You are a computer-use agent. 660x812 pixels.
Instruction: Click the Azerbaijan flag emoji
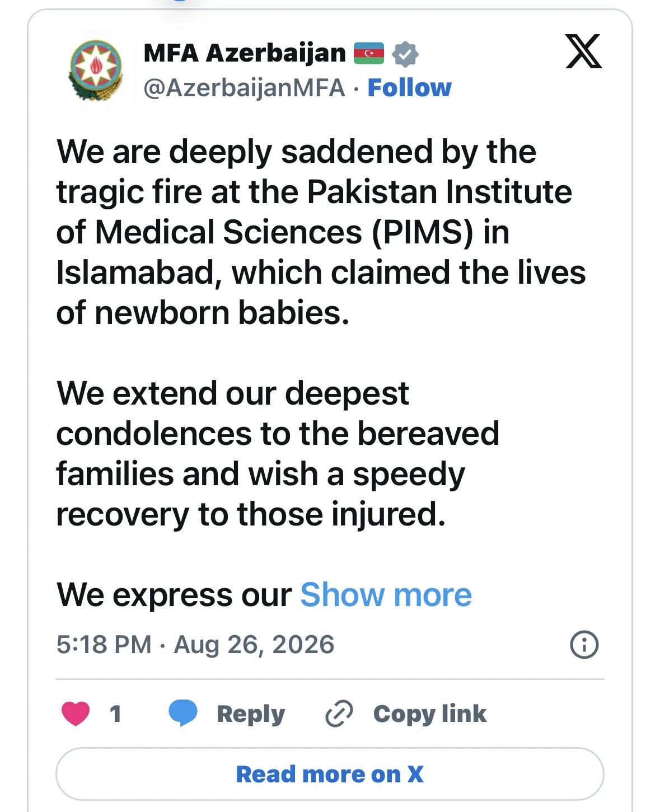click(x=368, y=53)
